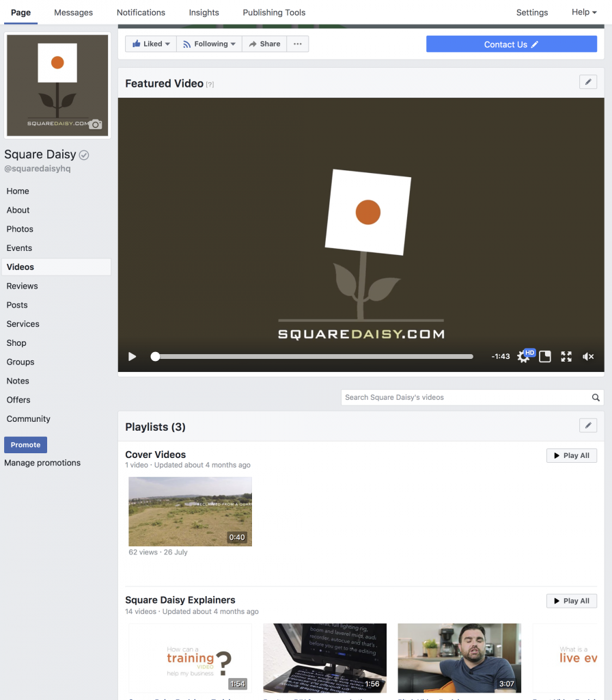Open Photos in the sidebar
612x700 pixels.
[x=20, y=229]
